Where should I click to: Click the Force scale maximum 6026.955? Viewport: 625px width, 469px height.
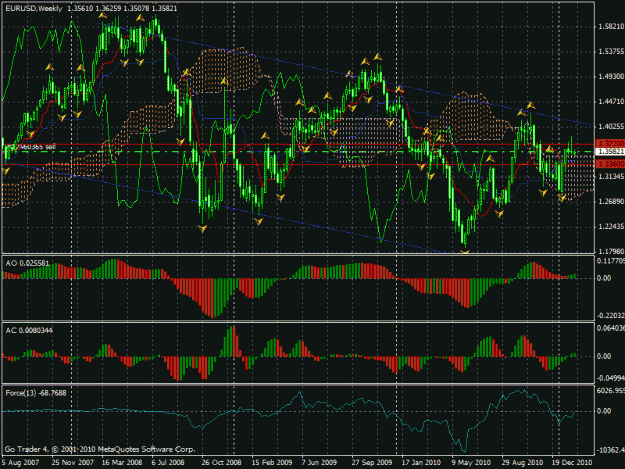[611, 391]
